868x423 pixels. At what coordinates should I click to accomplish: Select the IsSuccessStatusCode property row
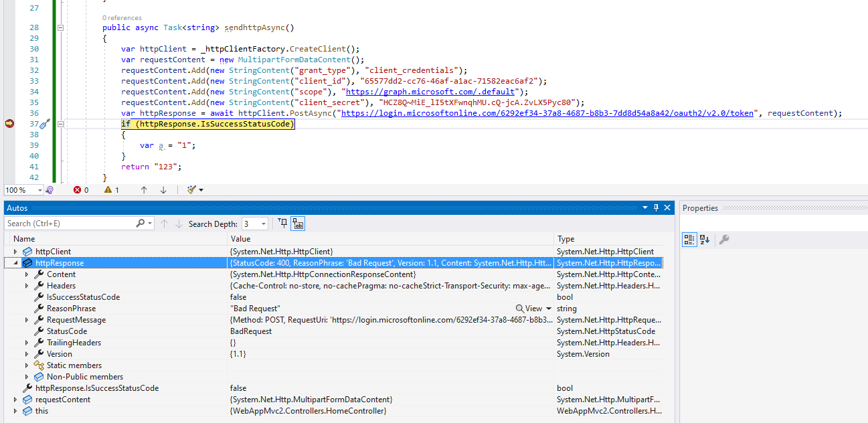(335, 297)
